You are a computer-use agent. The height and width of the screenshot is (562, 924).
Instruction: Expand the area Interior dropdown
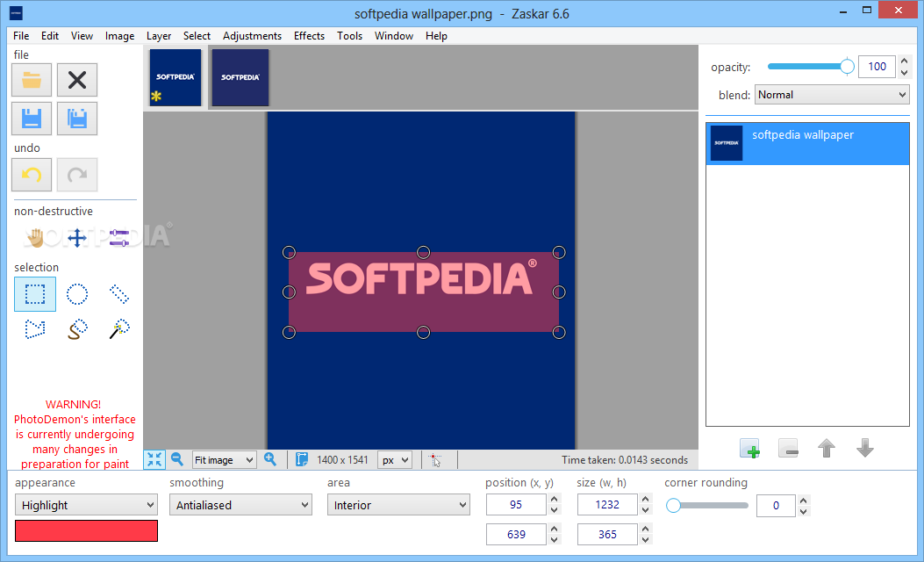pyautogui.click(x=398, y=505)
